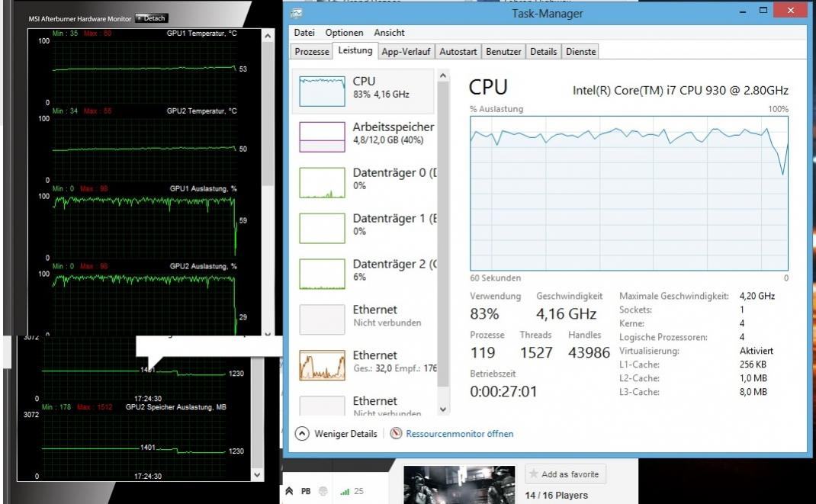Viewport: 816px width, 504px height.
Task: Click the sidebar scroll-up arrow in Task-Manager
Action: [443, 75]
